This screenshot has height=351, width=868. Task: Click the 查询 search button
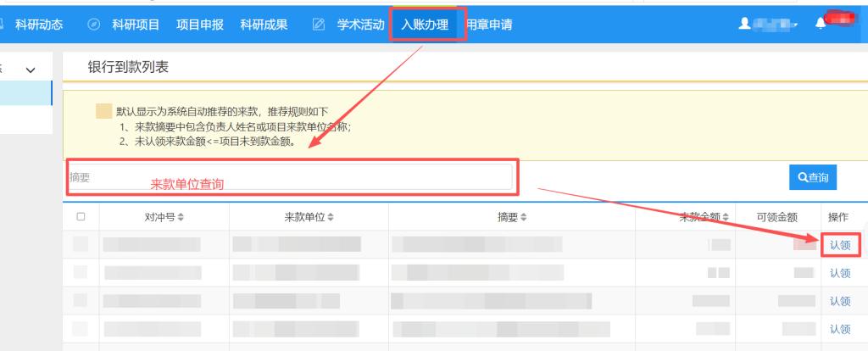(813, 177)
